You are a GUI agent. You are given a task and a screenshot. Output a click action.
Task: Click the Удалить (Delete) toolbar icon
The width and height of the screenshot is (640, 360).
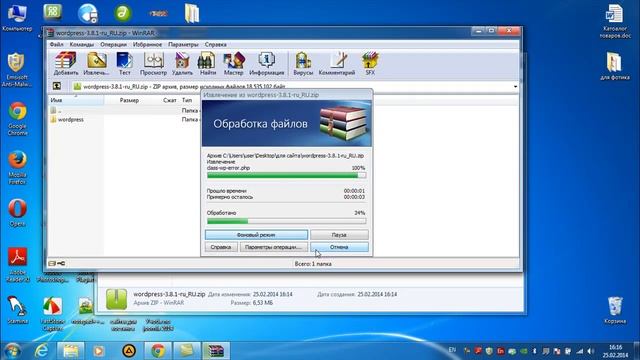tap(182, 63)
